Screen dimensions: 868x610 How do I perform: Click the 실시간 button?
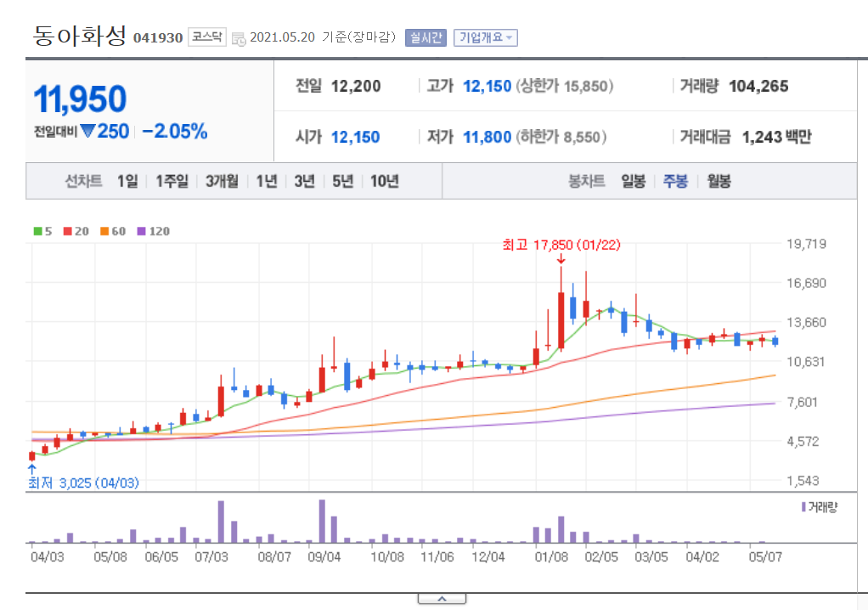(x=426, y=37)
